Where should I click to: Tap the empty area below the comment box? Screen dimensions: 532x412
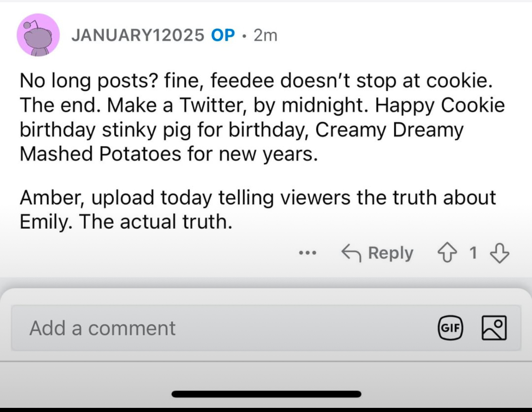(x=266, y=375)
